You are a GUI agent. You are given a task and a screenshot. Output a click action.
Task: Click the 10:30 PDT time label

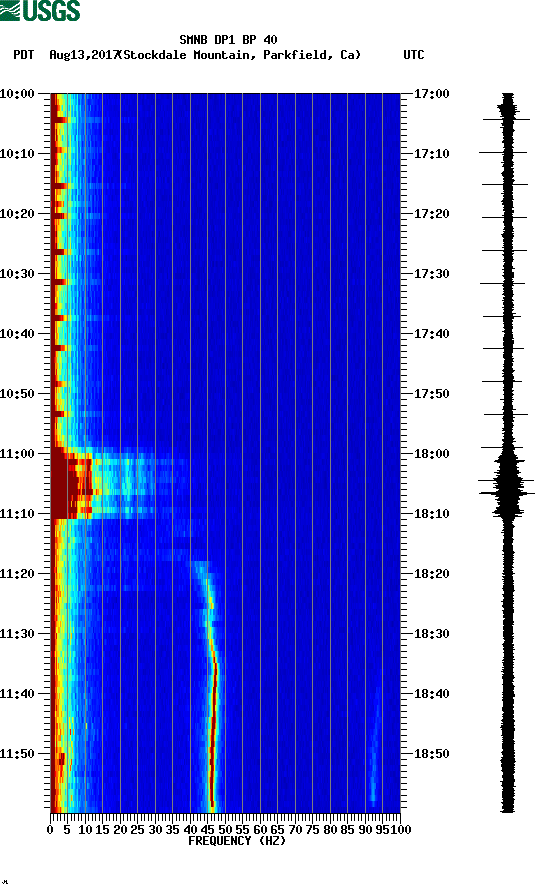pos(17,273)
